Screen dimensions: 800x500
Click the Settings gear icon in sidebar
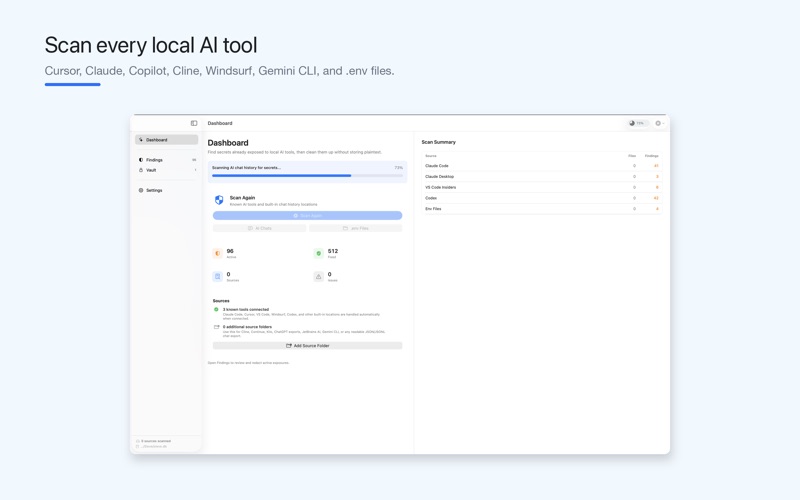[141, 190]
